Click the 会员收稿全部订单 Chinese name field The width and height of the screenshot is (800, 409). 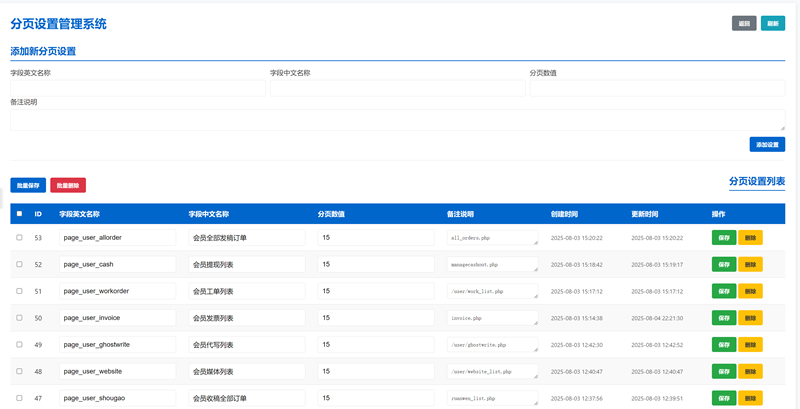point(247,398)
